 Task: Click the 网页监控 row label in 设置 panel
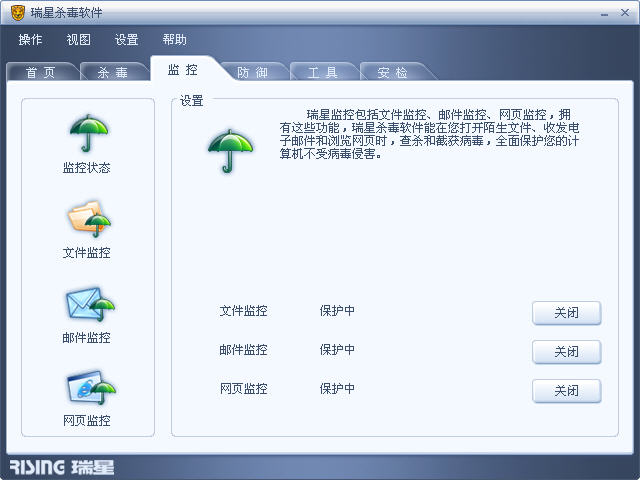(243, 389)
